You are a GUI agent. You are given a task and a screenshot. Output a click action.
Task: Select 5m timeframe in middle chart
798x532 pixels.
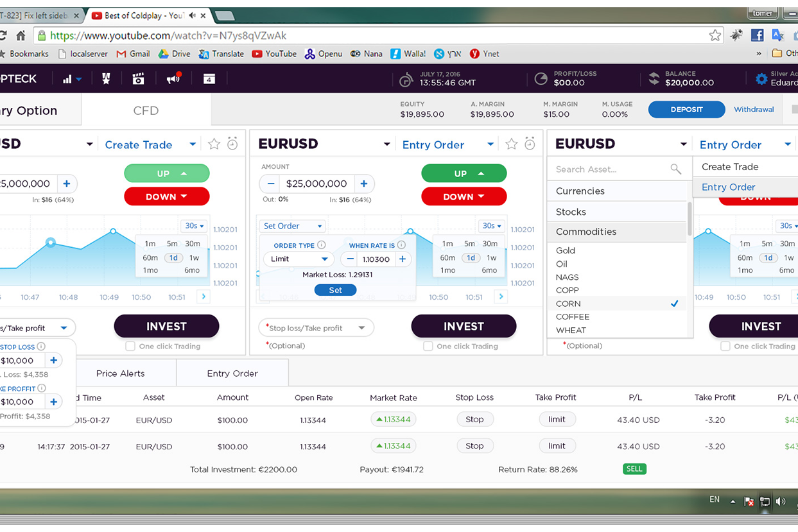click(x=469, y=243)
